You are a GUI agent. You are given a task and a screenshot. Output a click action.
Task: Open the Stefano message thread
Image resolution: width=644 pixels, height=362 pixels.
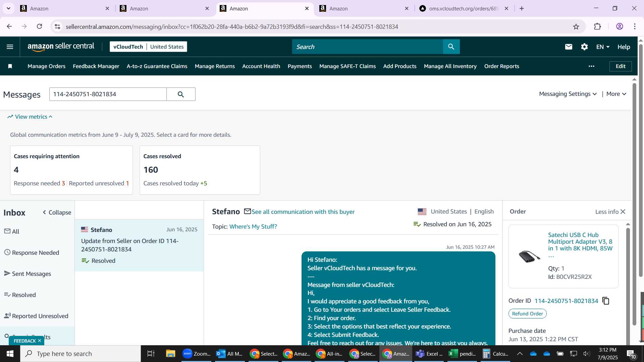(x=139, y=245)
